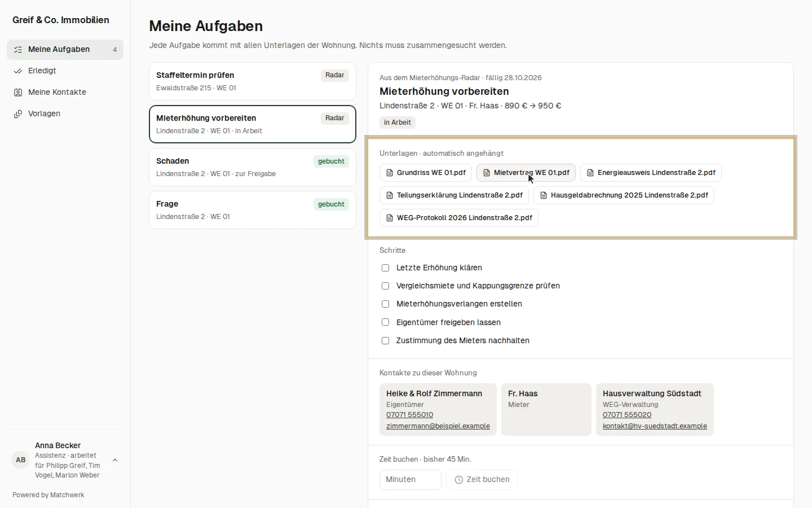812x508 pixels.
Task: Click the document icon of Hausgeldabrechnung 2025
Action: coord(544,195)
